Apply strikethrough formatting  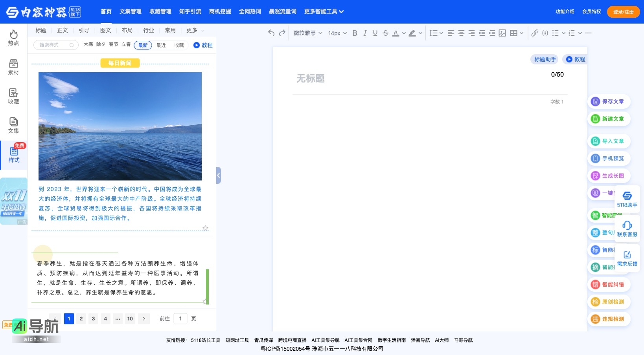(385, 33)
